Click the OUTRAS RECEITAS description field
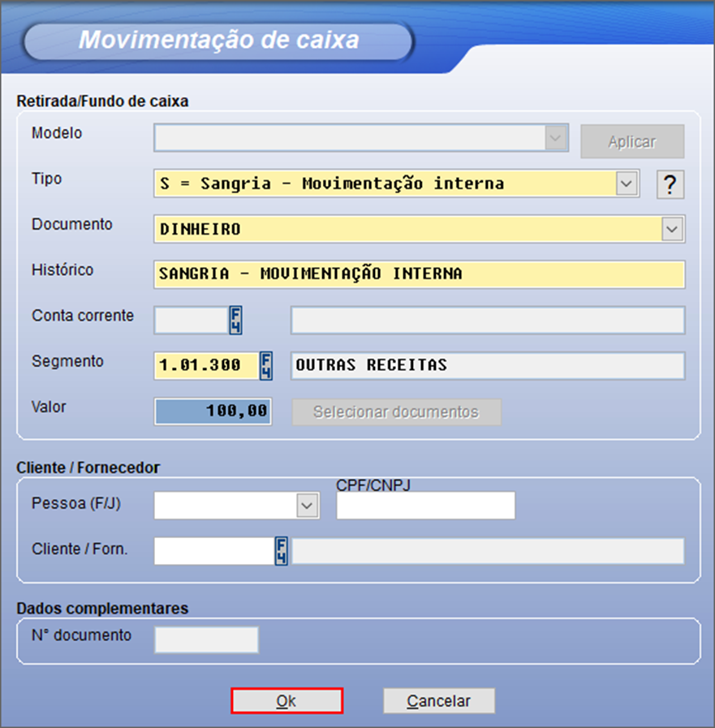 487,366
